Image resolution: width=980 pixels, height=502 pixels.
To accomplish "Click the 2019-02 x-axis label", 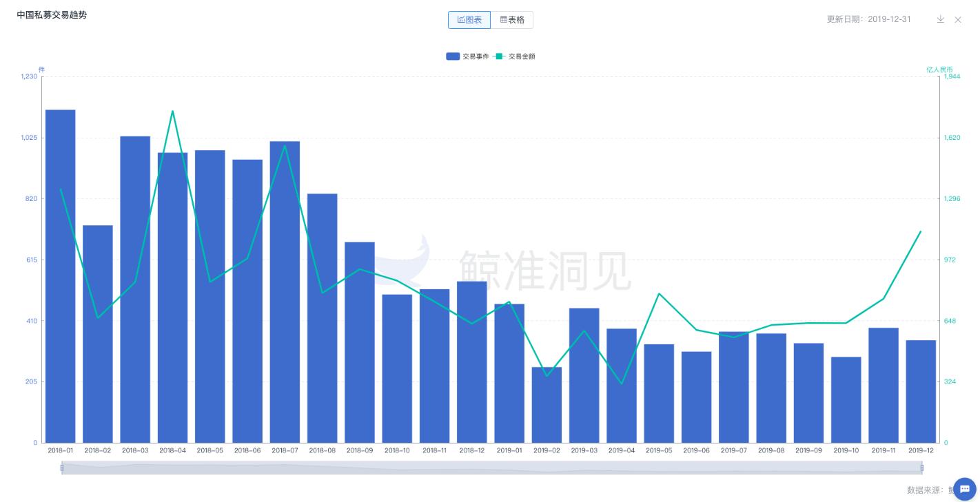I will click(x=547, y=450).
